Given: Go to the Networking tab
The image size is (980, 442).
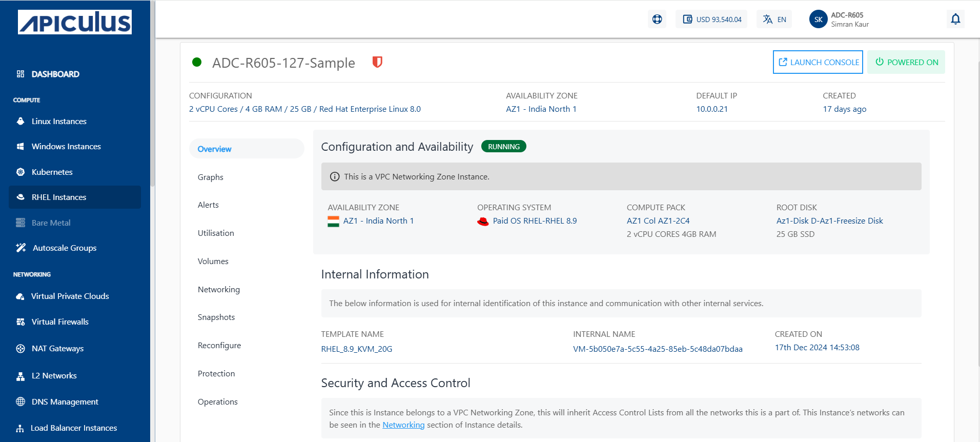Looking at the screenshot, I should click(x=219, y=289).
